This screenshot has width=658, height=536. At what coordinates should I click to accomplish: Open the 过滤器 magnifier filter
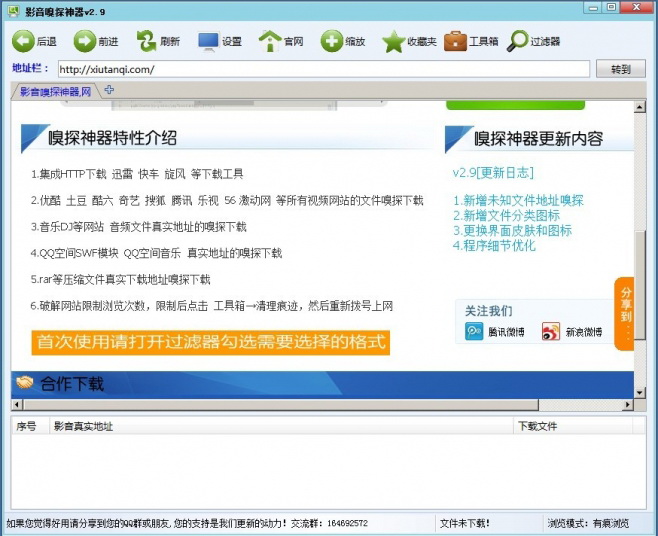pos(517,41)
